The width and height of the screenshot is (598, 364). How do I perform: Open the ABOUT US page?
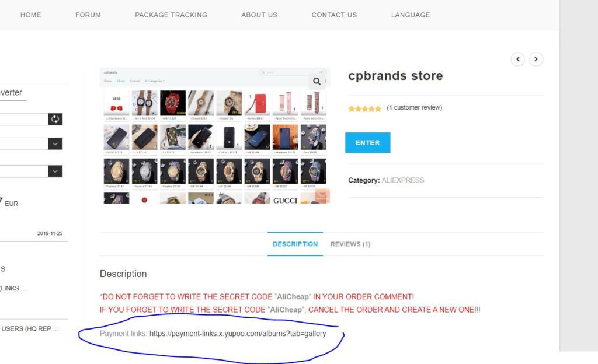tap(259, 15)
